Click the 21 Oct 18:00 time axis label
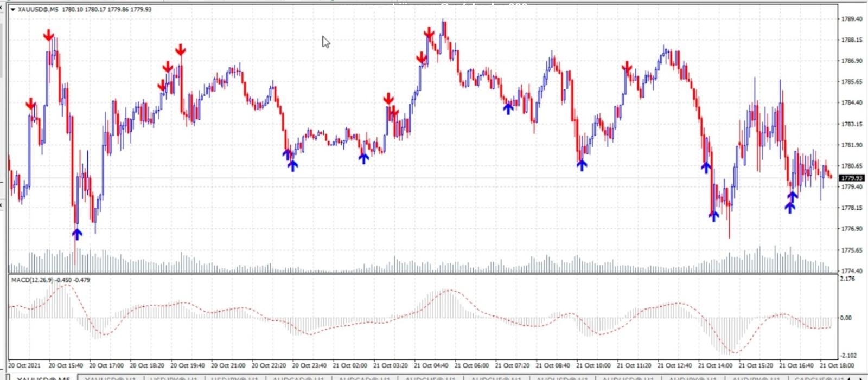The height and width of the screenshot is (380, 868). (837, 365)
